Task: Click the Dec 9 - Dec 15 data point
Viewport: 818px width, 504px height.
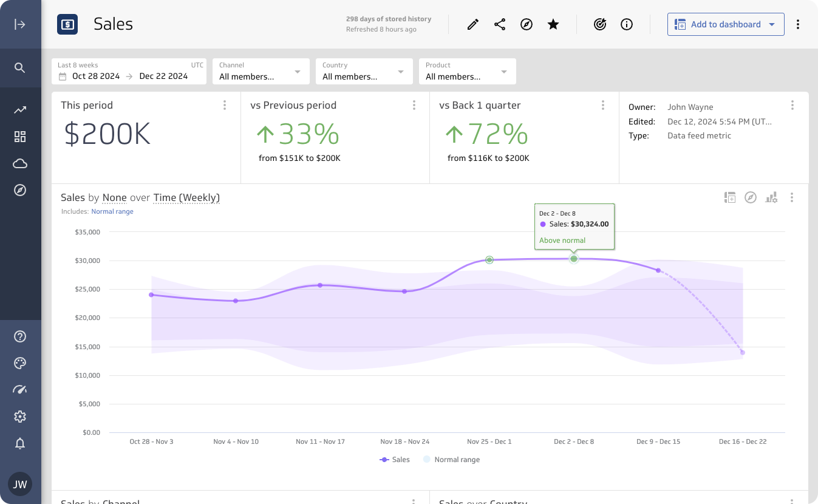Action: pyautogui.click(x=658, y=270)
